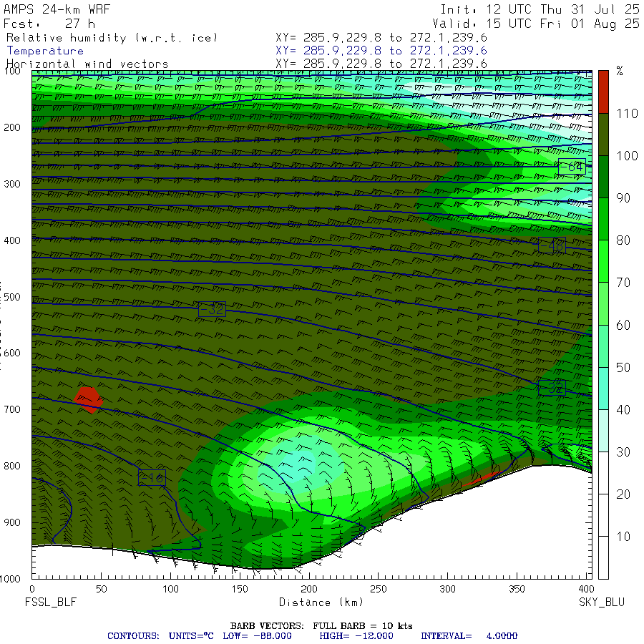Select the 'Fcst: 27 h' forecast hour text

tap(49, 24)
